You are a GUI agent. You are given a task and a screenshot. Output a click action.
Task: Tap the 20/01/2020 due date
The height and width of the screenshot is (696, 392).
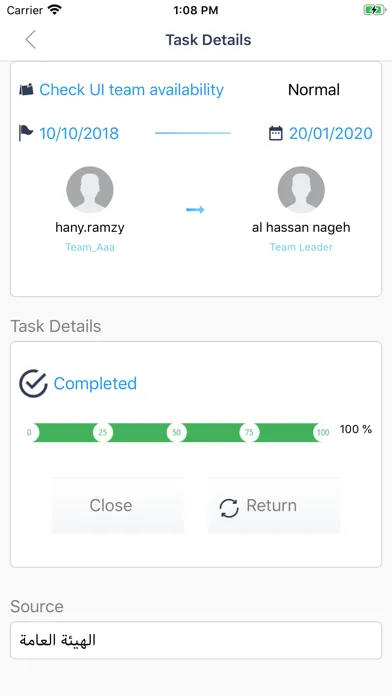tap(331, 133)
